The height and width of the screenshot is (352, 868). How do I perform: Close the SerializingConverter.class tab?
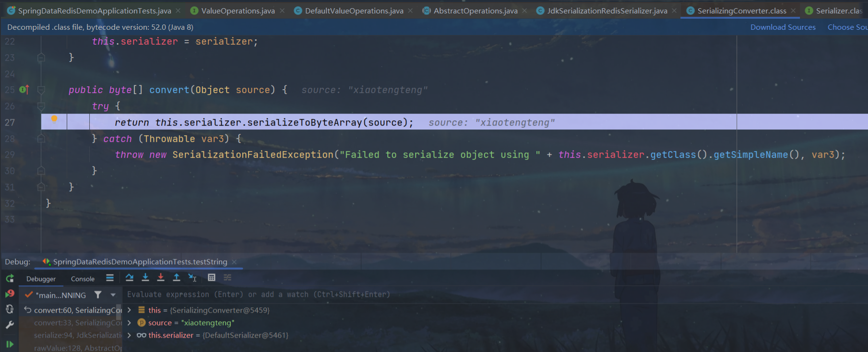[793, 11]
